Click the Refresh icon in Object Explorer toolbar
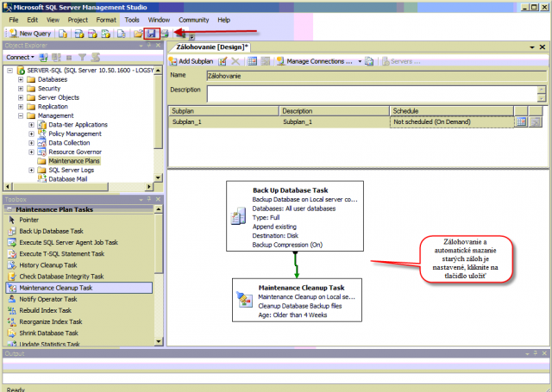The height and width of the screenshot is (392, 552). tap(96, 57)
